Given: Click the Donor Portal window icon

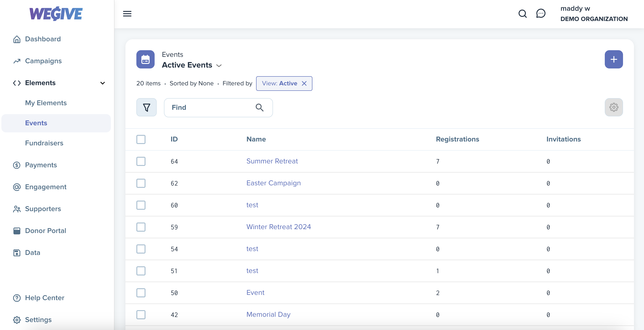Looking at the screenshot, I should click(x=17, y=231).
